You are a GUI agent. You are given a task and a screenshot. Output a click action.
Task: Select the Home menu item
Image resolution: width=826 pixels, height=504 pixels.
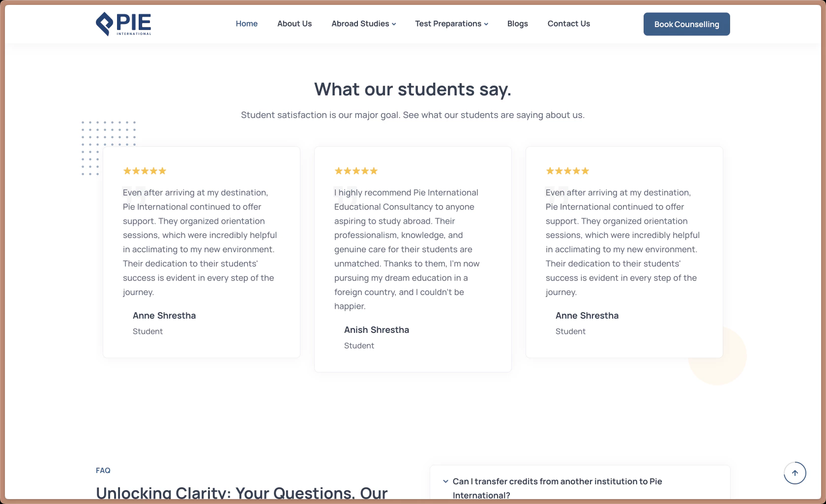[246, 24]
